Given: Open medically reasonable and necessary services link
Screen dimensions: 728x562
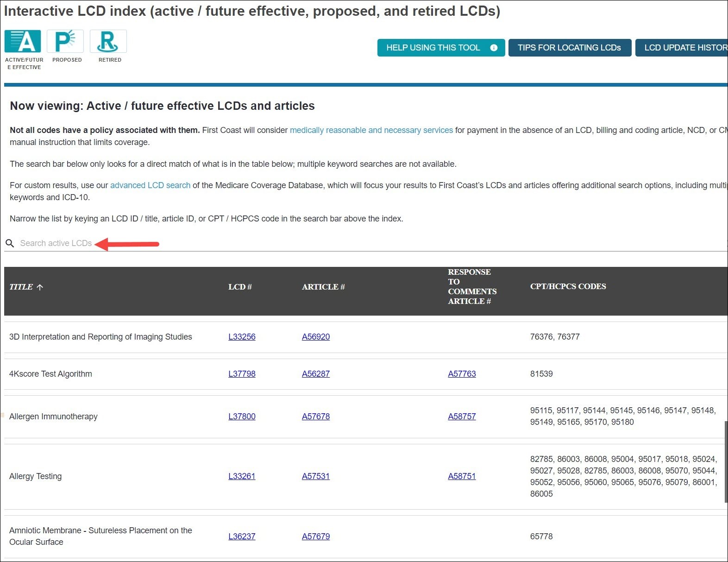Looking at the screenshot, I should (371, 130).
